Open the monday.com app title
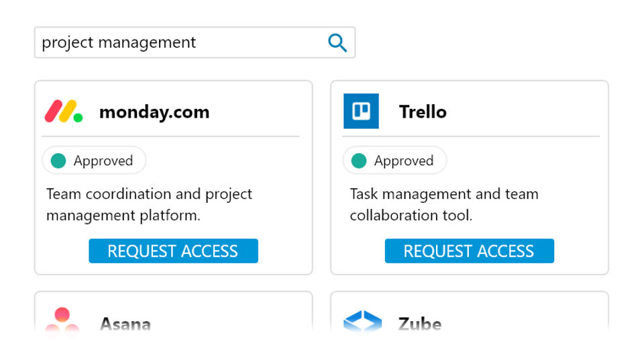This screenshot has width=644, height=356. coord(154,112)
